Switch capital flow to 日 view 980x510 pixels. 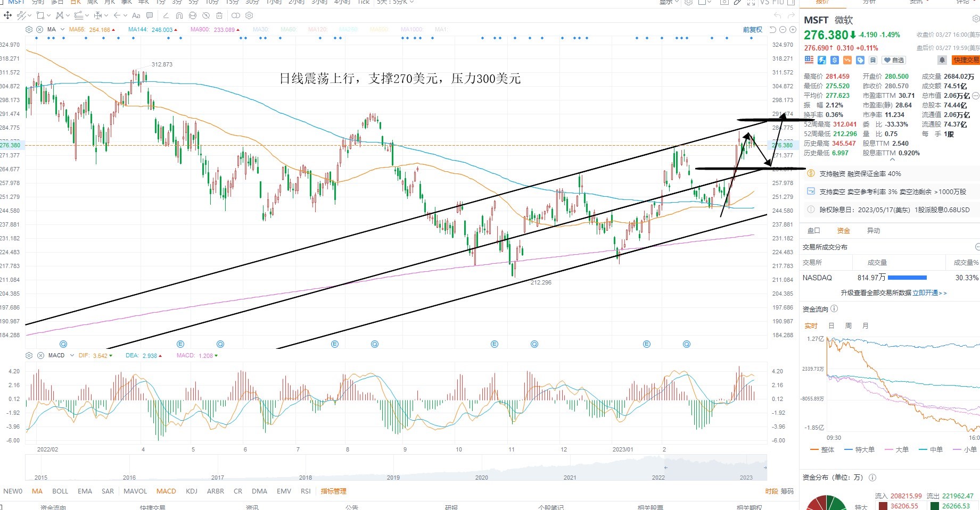point(831,326)
